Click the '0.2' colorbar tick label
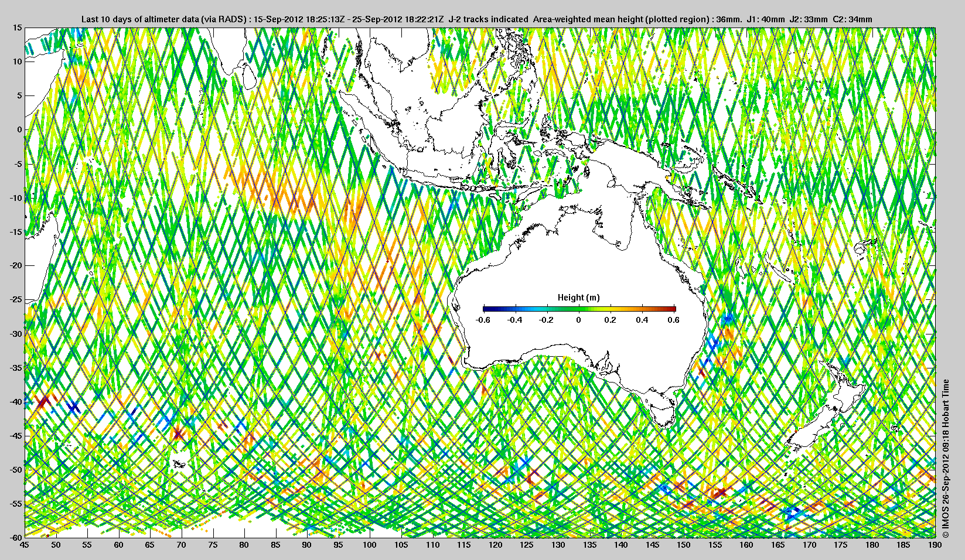Screen dimensions: 965x560 tap(611, 320)
